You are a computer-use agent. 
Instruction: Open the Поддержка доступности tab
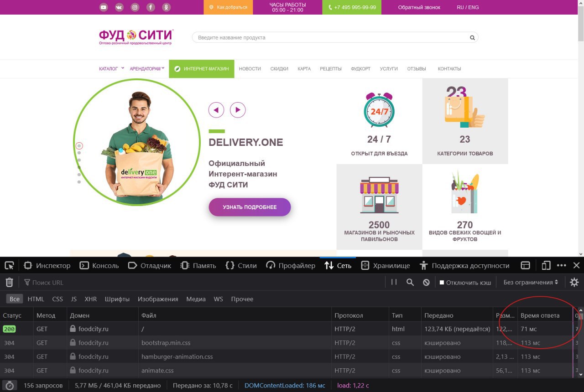pyautogui.click(x=464, y=265)
